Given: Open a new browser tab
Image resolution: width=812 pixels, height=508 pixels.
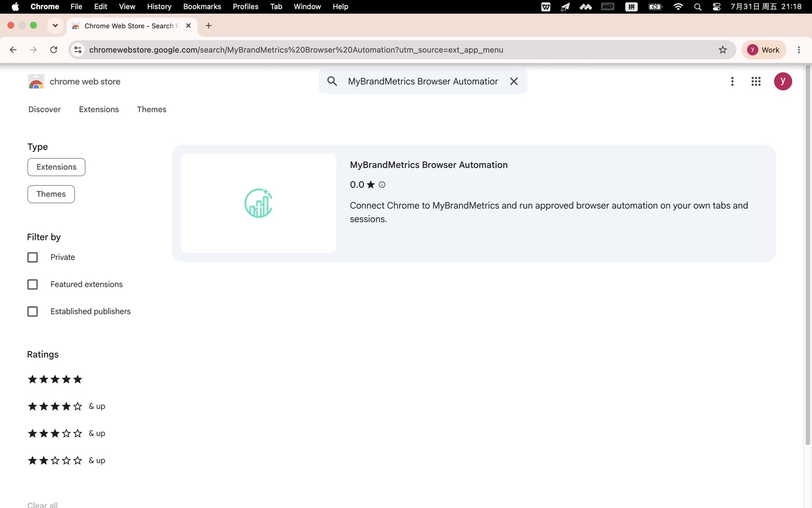Looking at the screenshot, I should [x=209, y=25].
